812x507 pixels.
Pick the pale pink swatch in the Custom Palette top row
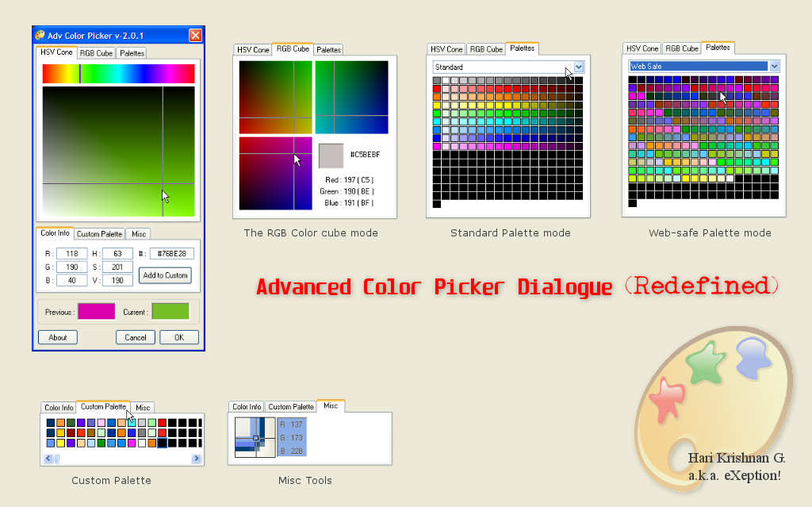101,422
